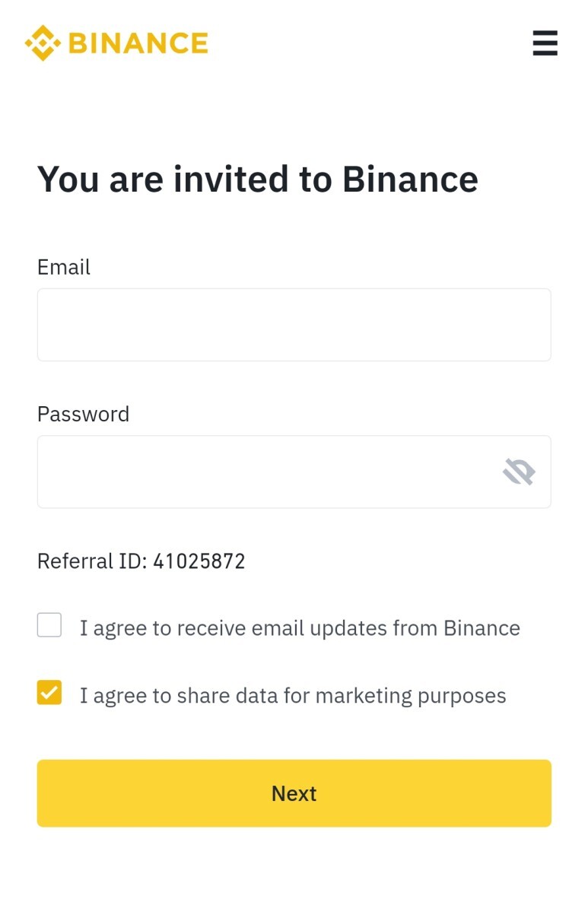Click the Referral ID number 41025872

199,561
